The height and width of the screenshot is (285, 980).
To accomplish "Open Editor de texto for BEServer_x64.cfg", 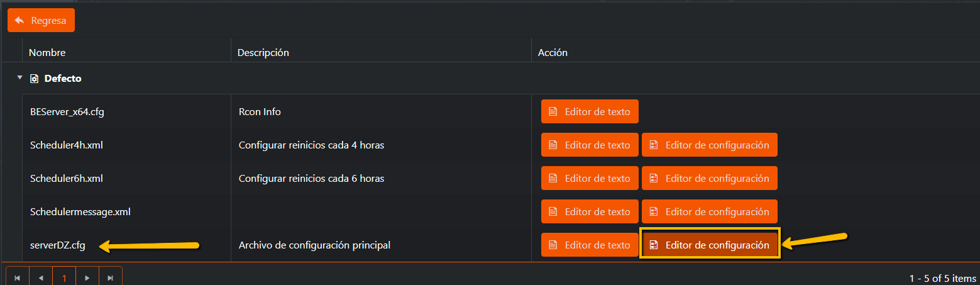I will coord(590,111).
